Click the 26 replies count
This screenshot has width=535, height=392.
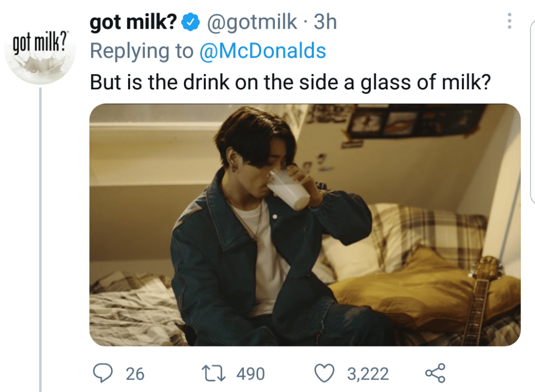(135, 374)
